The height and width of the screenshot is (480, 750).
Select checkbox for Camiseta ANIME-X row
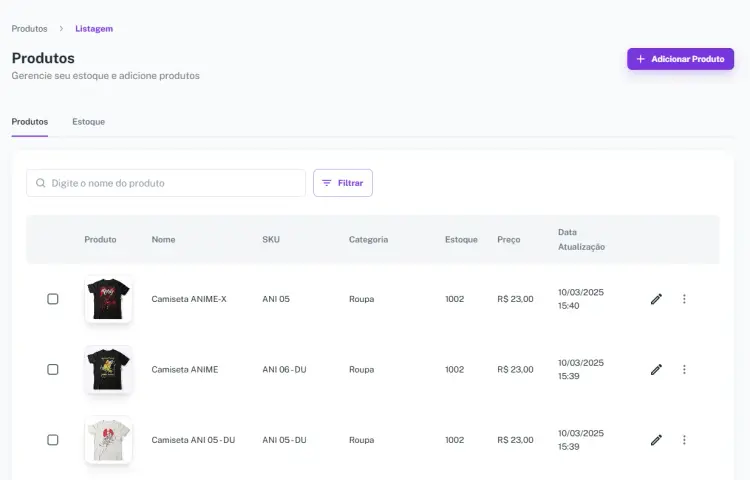(53, 299)
